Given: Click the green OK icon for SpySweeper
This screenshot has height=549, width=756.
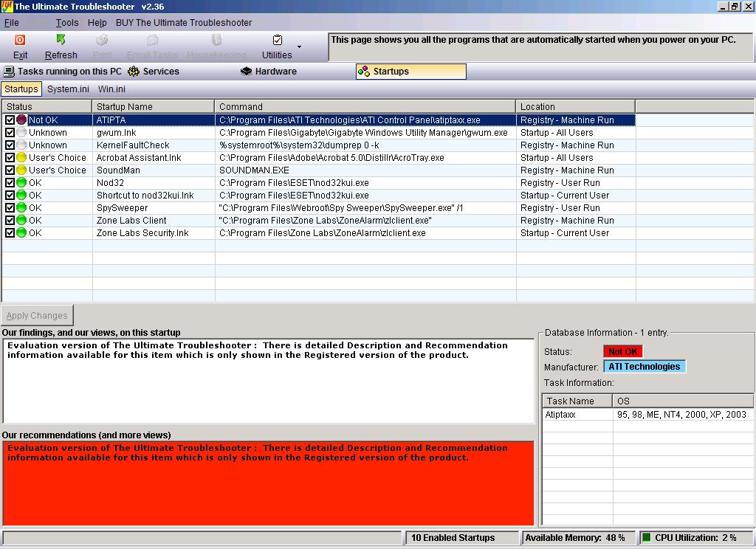Looking at the screenshot, I should pos(21,207).
